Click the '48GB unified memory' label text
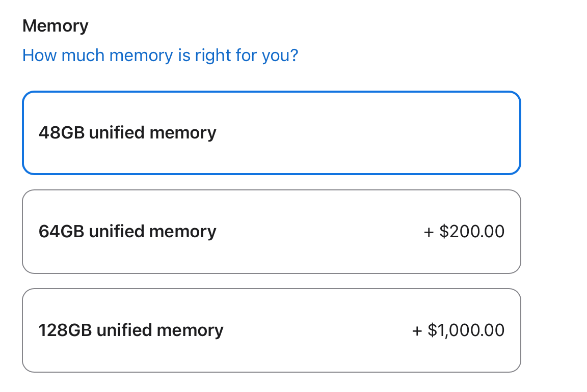Image resolution: width=587 pixels, height=392 pixels. tap(127, 133)
